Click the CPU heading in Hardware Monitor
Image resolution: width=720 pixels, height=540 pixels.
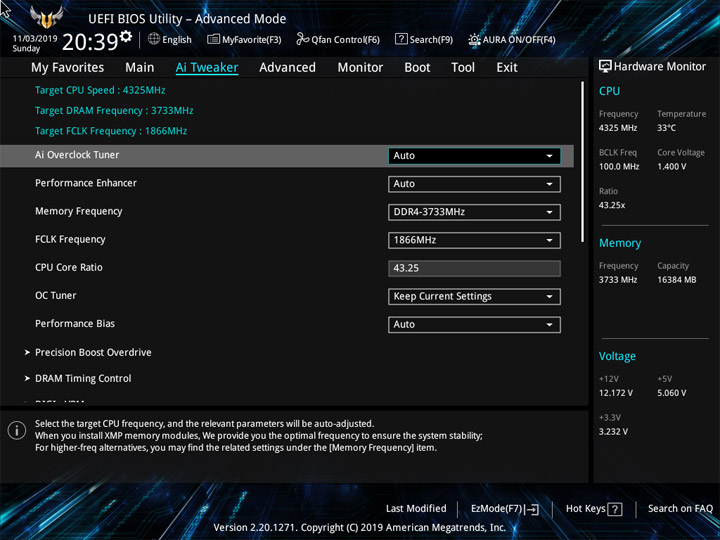609,91
